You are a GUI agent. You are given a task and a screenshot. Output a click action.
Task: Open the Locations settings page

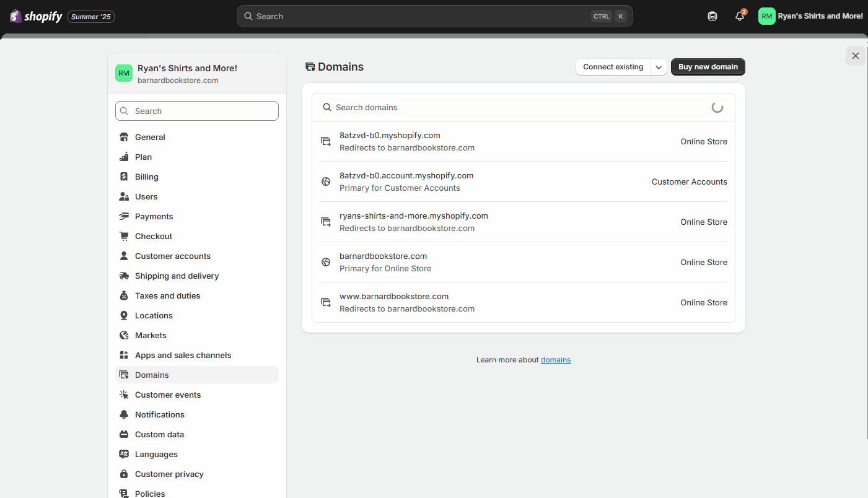(x=197, y=315)
